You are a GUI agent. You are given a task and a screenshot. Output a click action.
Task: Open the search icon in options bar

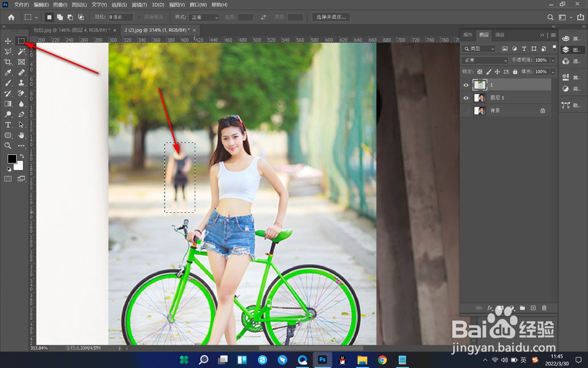pyautogui.click(x=550, y=17)
